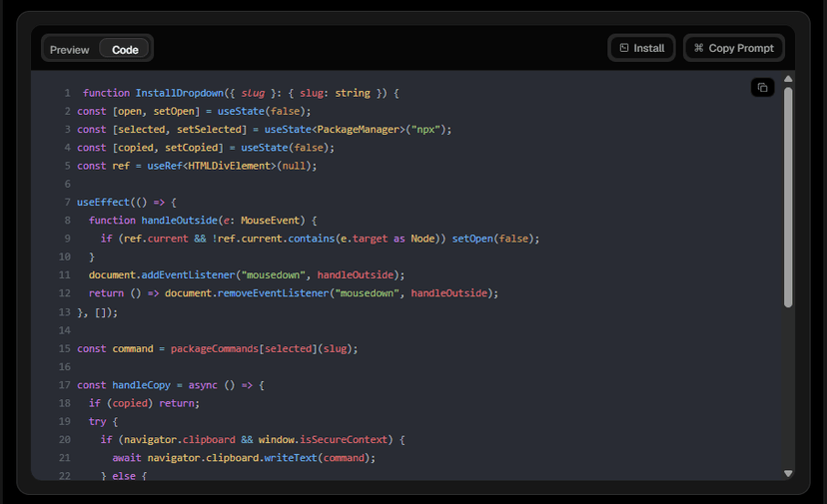The height and width of the screenshot is (504, 827).
Task: Click the command symbol in Copy Prompt
Action: pyautogui.click(x=699, y=48)
